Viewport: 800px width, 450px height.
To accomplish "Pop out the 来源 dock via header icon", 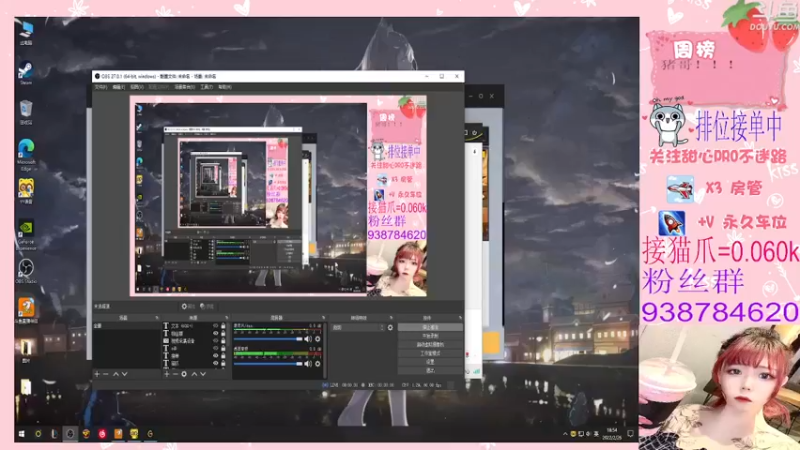I will 227,318.
